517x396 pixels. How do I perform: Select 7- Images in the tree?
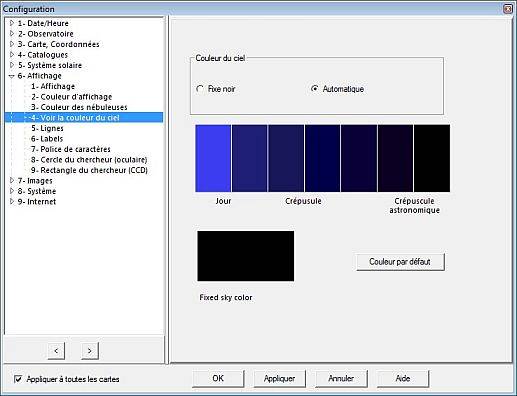[x=35, y=181]
